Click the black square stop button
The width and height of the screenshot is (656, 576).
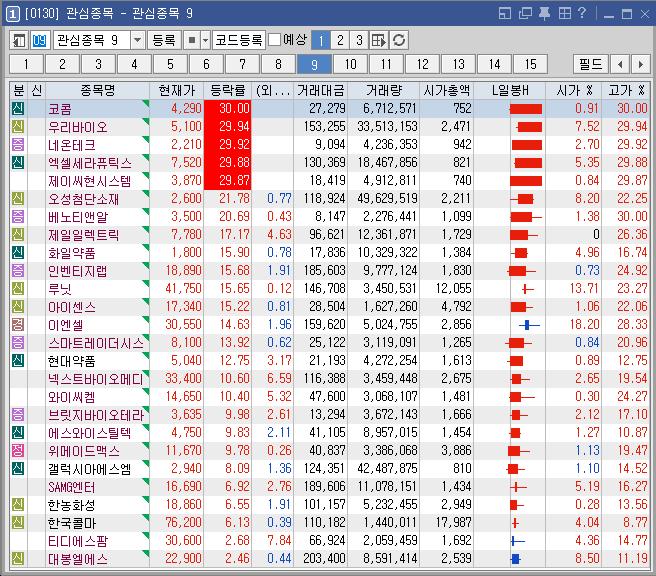(192, 41)
